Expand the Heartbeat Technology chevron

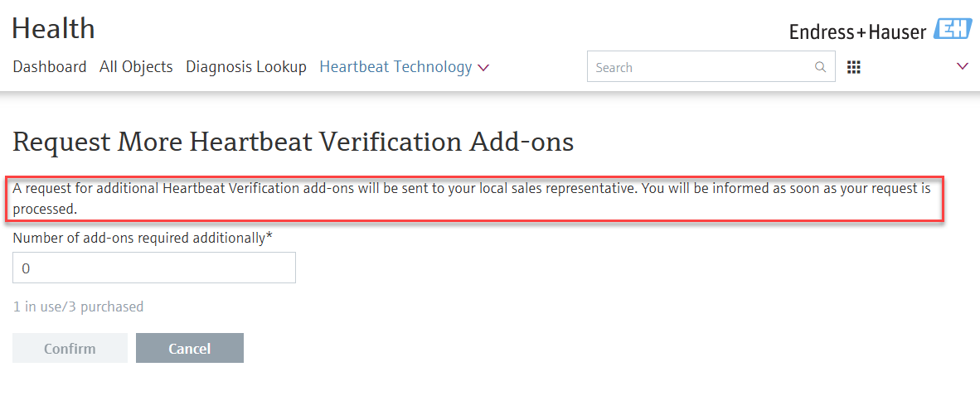tap(484, 67)
